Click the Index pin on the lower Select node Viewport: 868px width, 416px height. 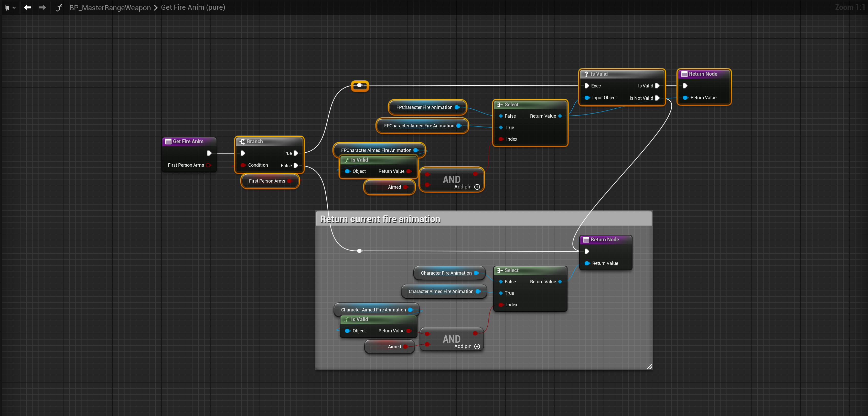[x=501, y=305]
